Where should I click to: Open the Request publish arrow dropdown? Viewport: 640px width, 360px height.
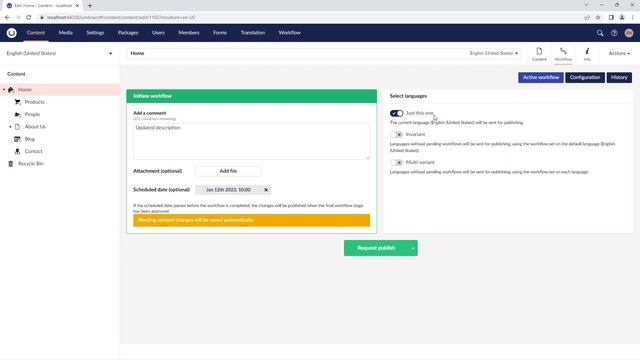(x=413, y=248)
